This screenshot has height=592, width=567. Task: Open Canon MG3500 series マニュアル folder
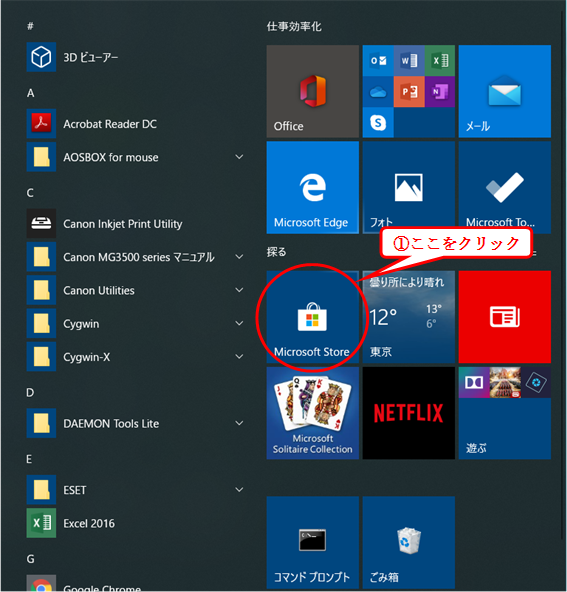point(136,257)
